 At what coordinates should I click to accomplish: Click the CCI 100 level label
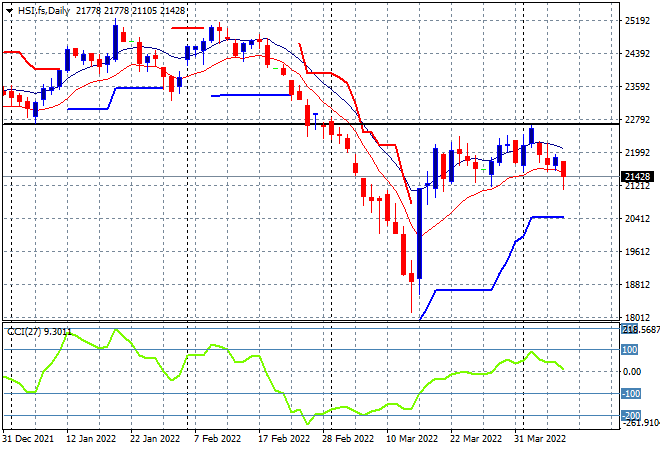click(x=630, y=350)
